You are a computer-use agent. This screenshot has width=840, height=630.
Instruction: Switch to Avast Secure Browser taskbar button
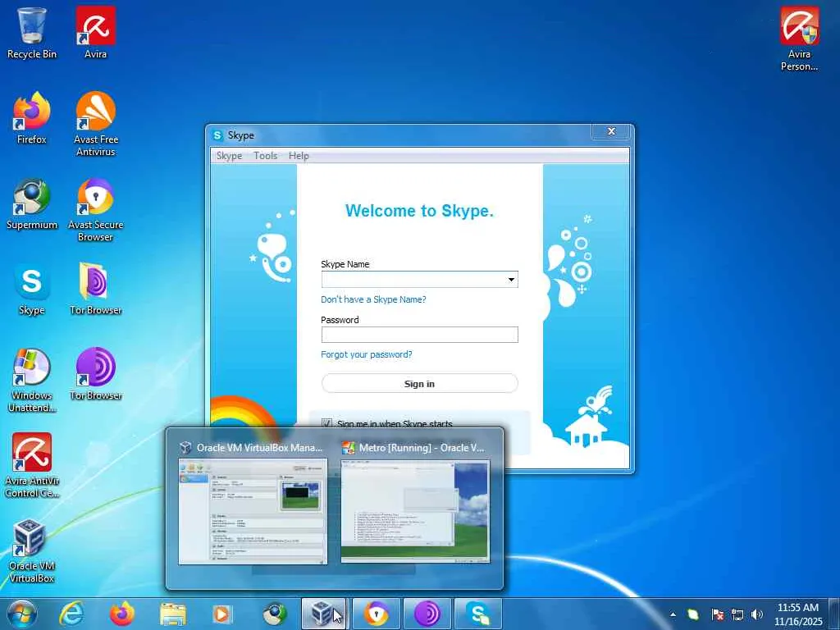click(x=376, y=614)
